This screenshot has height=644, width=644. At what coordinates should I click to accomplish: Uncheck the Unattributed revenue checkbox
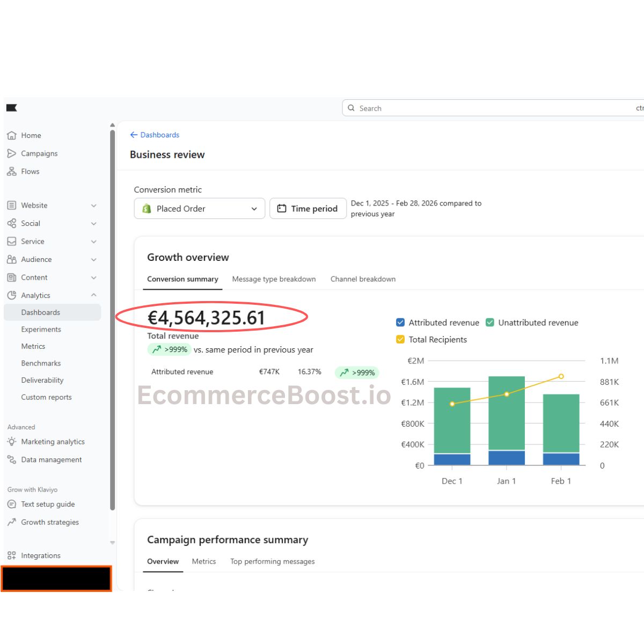(x=490, y=323)
